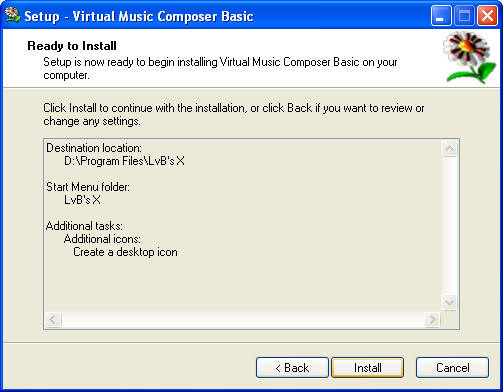Minimize the Setup window
Screen dimensions: 503x392
point(441,15)
